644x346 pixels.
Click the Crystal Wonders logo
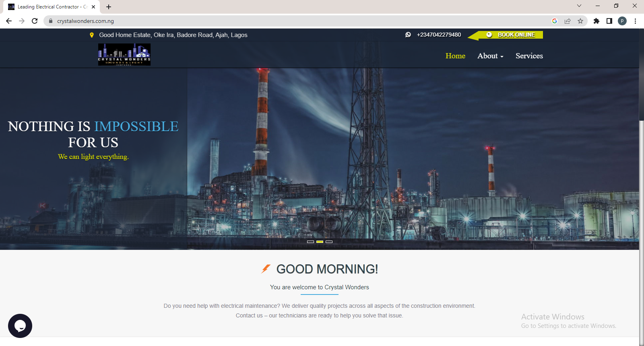pos(124,54)
